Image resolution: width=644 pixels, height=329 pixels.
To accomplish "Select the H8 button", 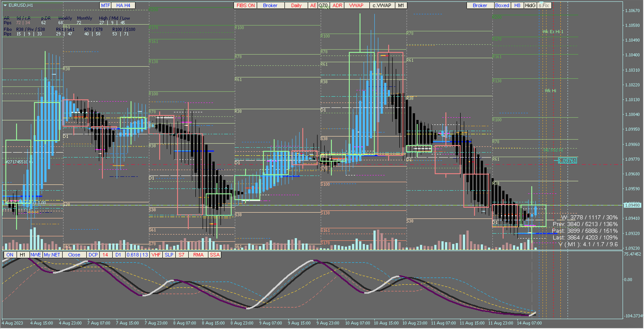I will point(517,6).
